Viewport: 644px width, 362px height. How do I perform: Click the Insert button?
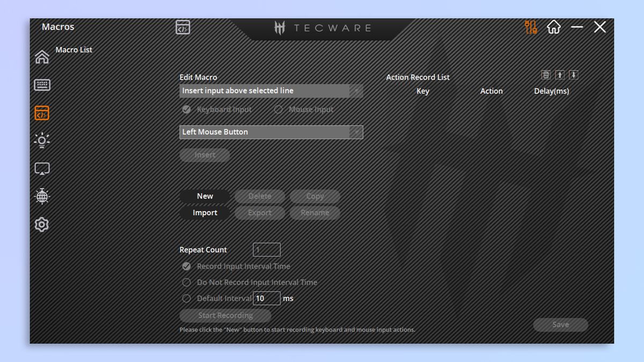coord(204,155)
